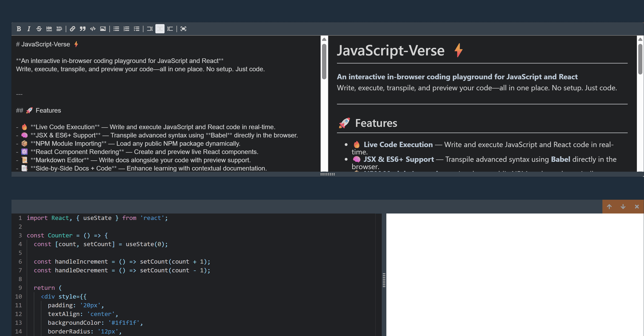Select the split view layout mode
Image resolution: width=644 pixels, height=336 pixels.
coord(160,29)
